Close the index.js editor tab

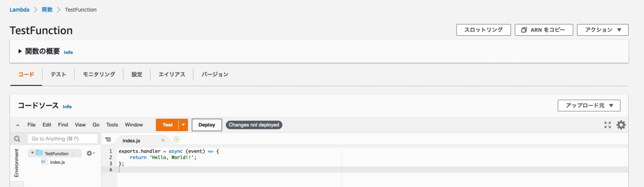tap(163, 140)
